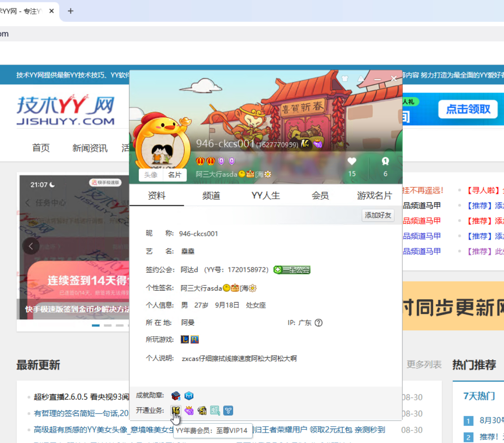
Task: Open a new browser tab
Action: (71, 11)
